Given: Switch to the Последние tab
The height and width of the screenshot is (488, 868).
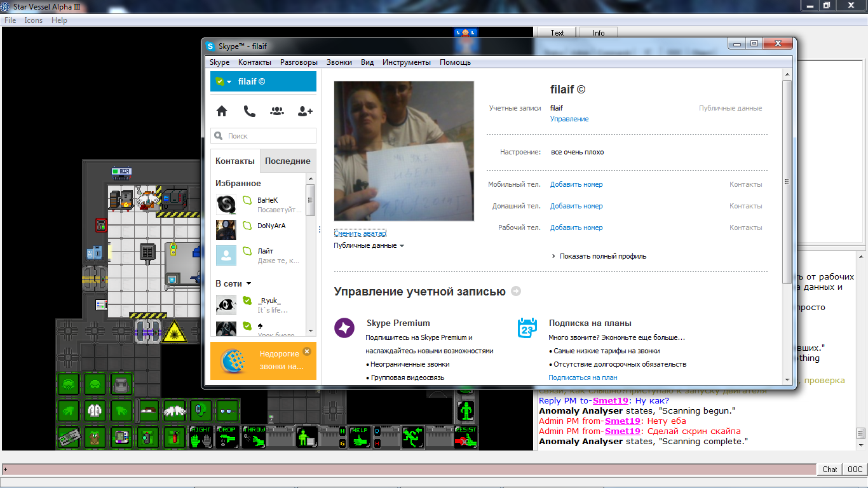Looking at the screenshot, I should coord(288,161).
